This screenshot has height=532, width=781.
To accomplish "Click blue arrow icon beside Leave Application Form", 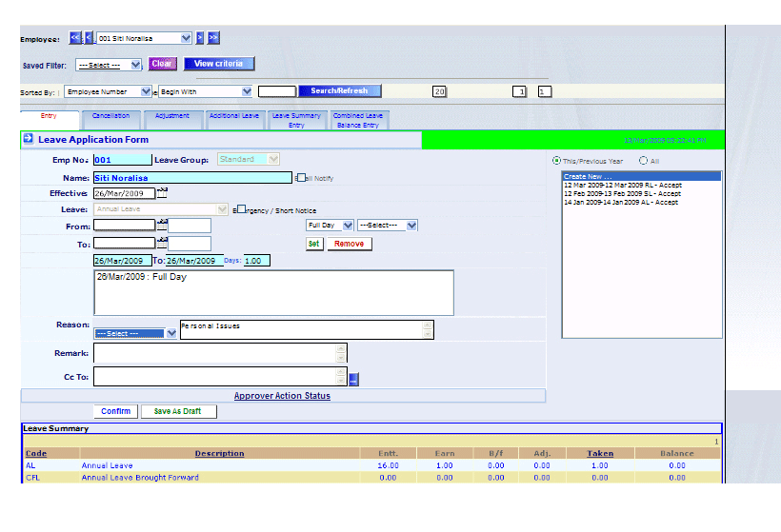I will click(29, 139).
